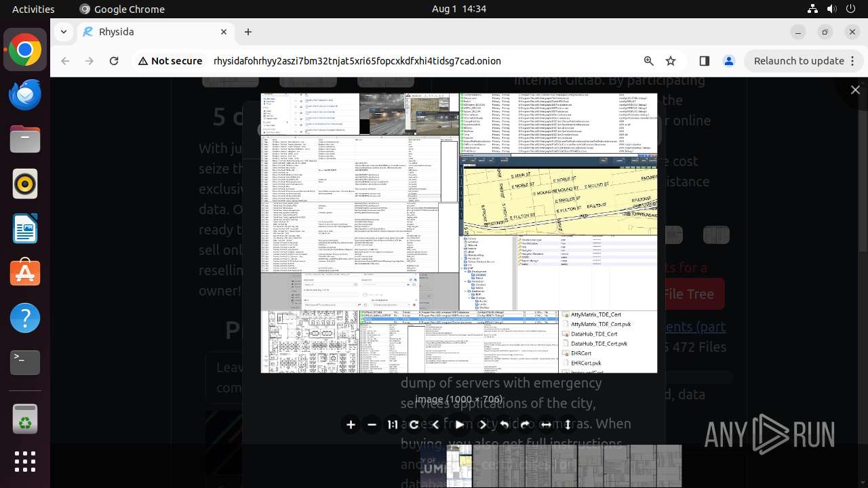Launch Thunderbird Mail from the dock

[25, 95]
